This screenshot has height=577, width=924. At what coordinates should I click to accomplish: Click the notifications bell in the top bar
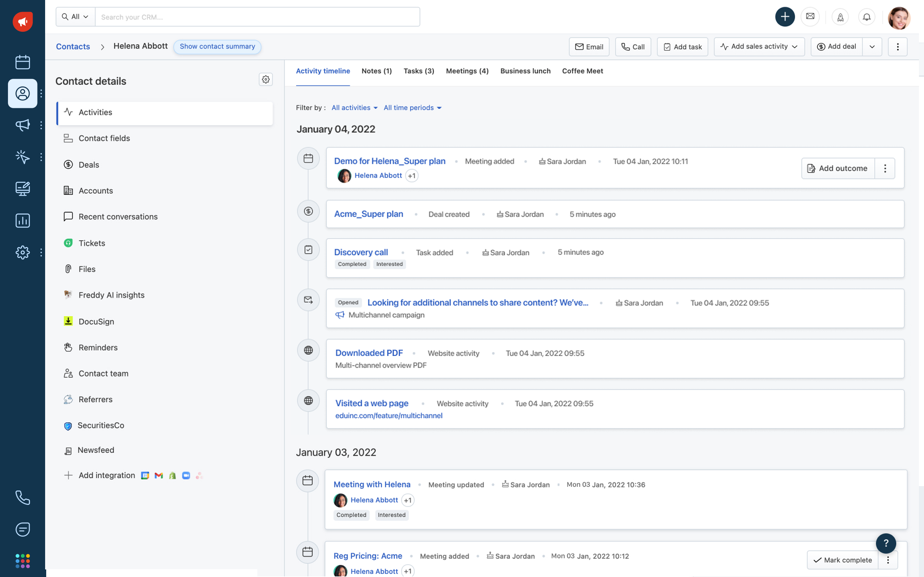[x=866, y=17]
